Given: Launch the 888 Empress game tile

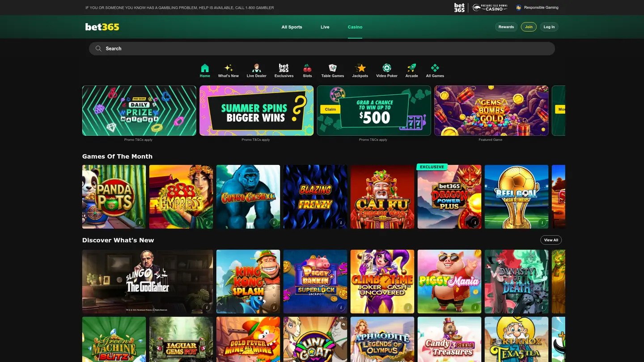Looking at the screenshot, I should tap(181, 197).
